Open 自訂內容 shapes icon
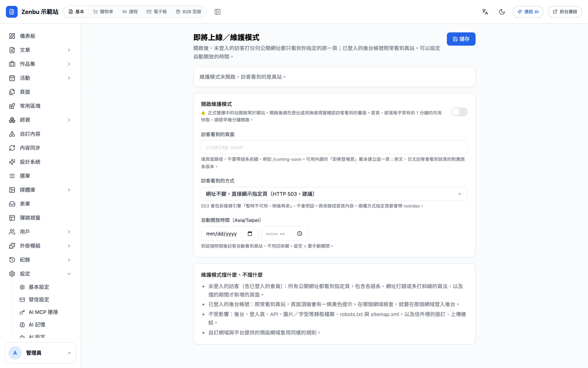The height and width of the screenshot is (368, 588). pyautogui.click(x=12, y=134)
